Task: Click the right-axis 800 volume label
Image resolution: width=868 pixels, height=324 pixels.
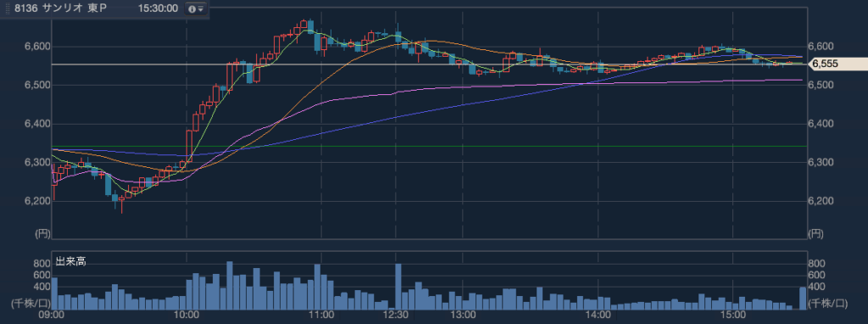Action: click(x=816, y=263)
